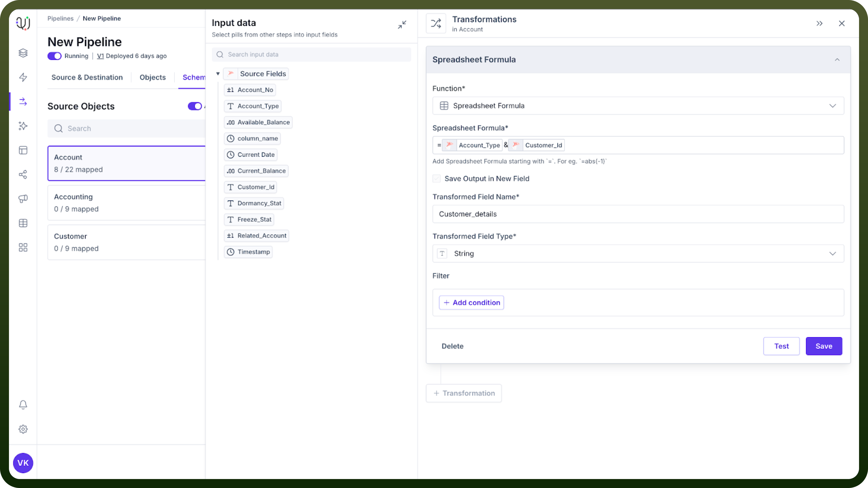
Task: Click the Transformed Field Name input
Action: [x=638, y=214]
